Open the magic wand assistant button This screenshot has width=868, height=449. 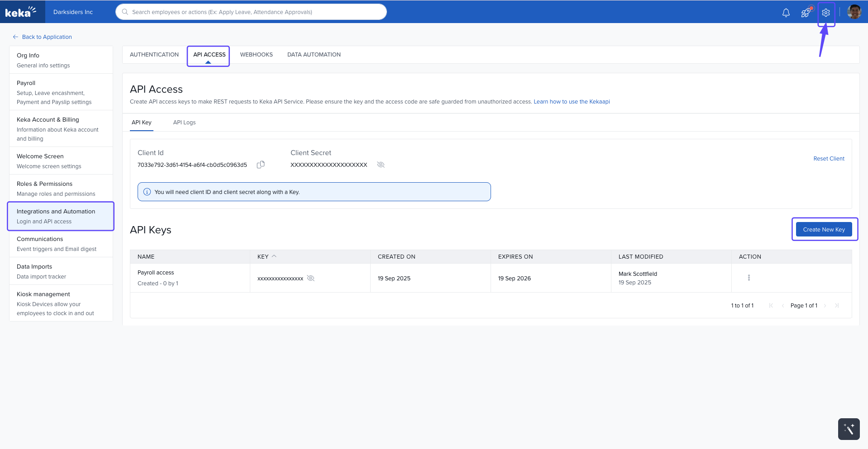[x=849, y=429]
